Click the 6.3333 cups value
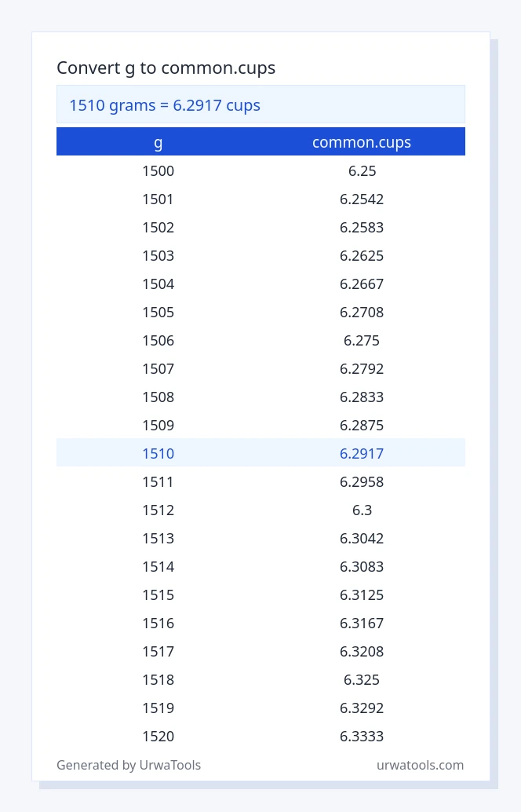This screenshot has height=812, width=521. coord(362,737)
